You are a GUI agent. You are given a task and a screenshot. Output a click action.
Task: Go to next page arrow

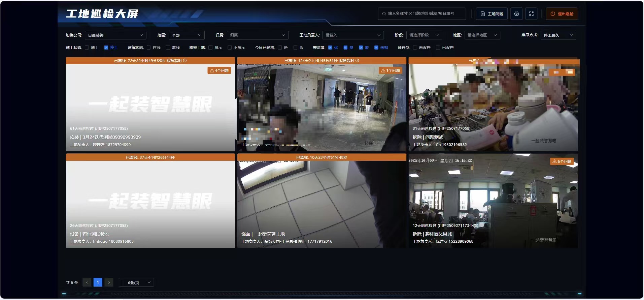(109, 282)
